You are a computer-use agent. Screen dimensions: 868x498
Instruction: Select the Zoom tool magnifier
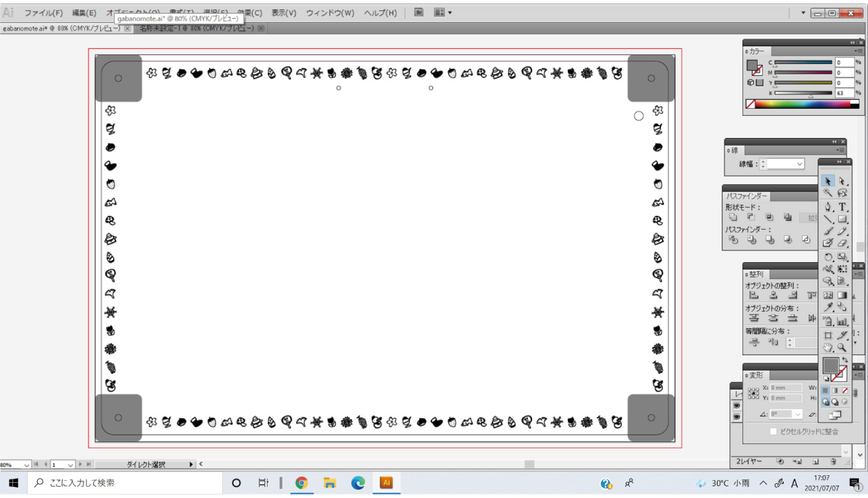[x=842, y=348]
